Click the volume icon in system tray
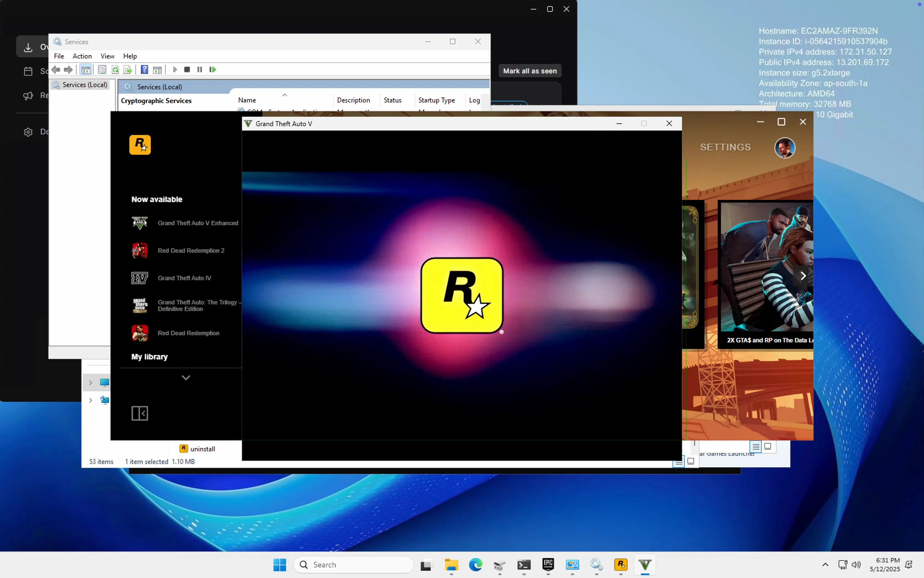924x578 pixels. pos(856,565)
